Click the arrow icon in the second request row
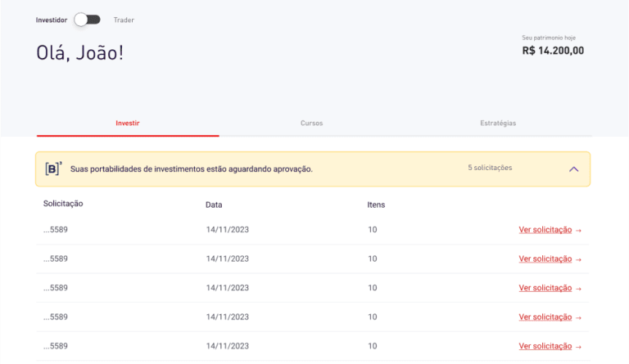The image size is (629, 364). coord(579,259)
